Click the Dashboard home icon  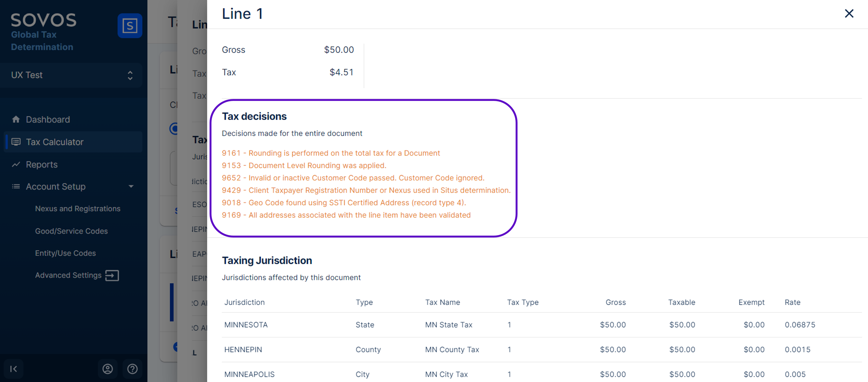pyautogui.click(x=16, y=119)
